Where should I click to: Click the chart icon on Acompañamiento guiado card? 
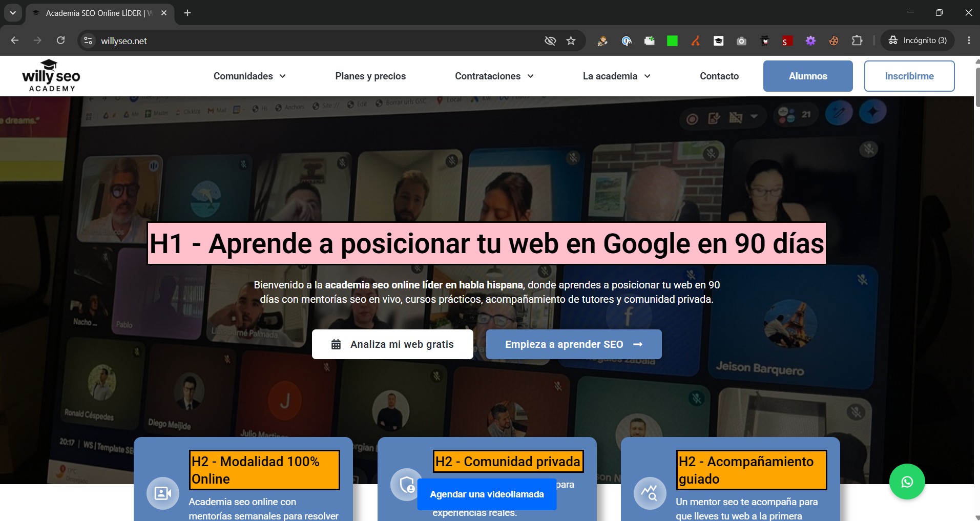(x=650, y=493)
